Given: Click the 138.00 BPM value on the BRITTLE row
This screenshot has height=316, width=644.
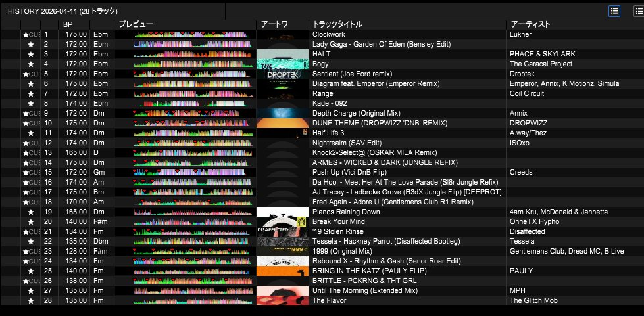Looking at the screenshot, I should pos(76,281).
